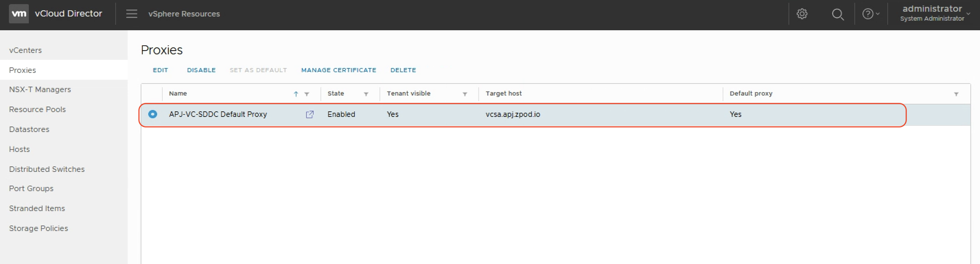This screenshot has width=980, height=264.
Task: Click the search magnifier icon
Action: 837,14
